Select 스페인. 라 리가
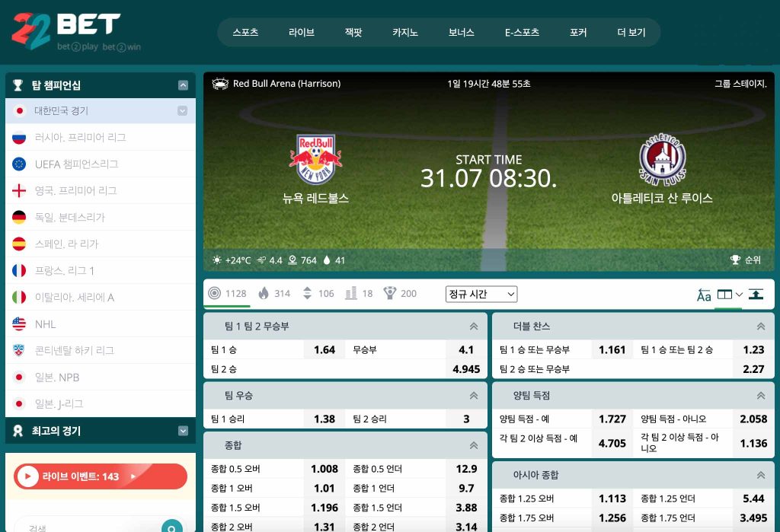The height and width of the screenshot is (532, 780). [101, 244]
